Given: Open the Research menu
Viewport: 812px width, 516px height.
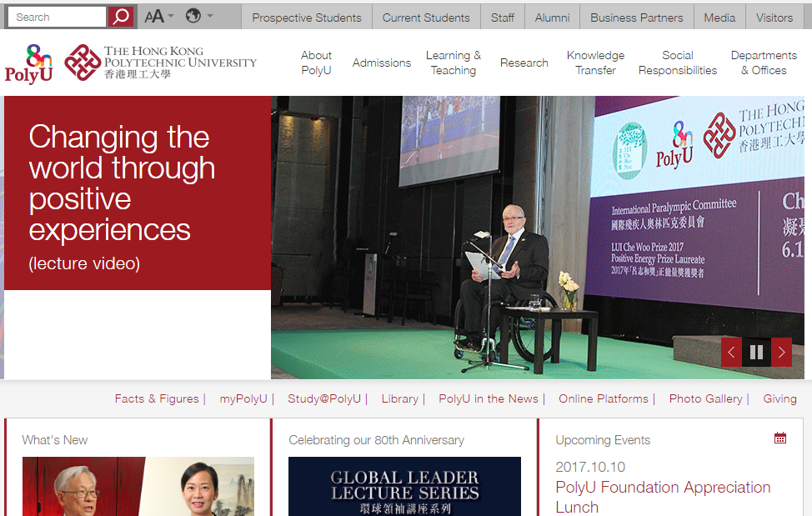Looking at the screenshot, I should coord(524,63).
